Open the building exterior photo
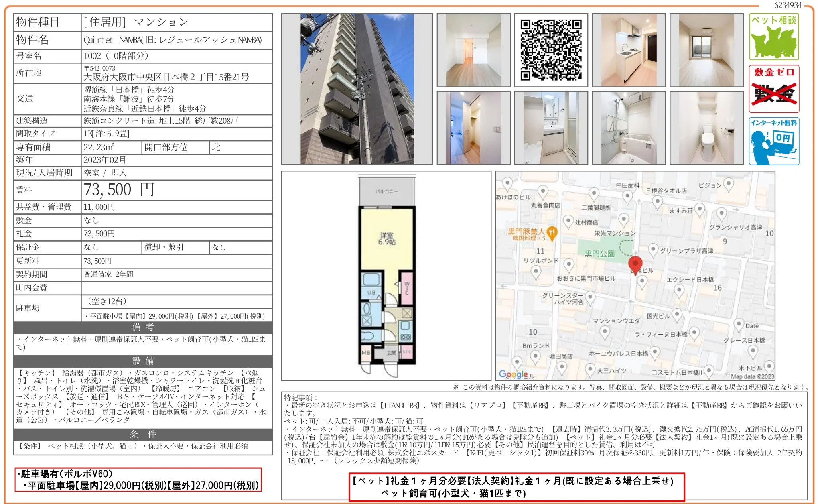 click(357, 89)
